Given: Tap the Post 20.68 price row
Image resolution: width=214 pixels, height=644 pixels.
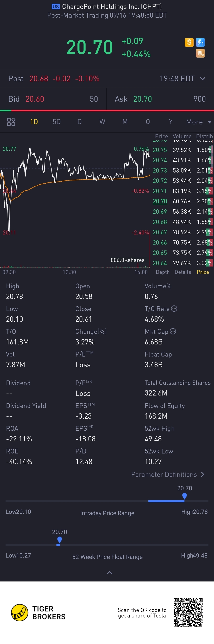Looking at the screenshot, I should click(107, 79).
